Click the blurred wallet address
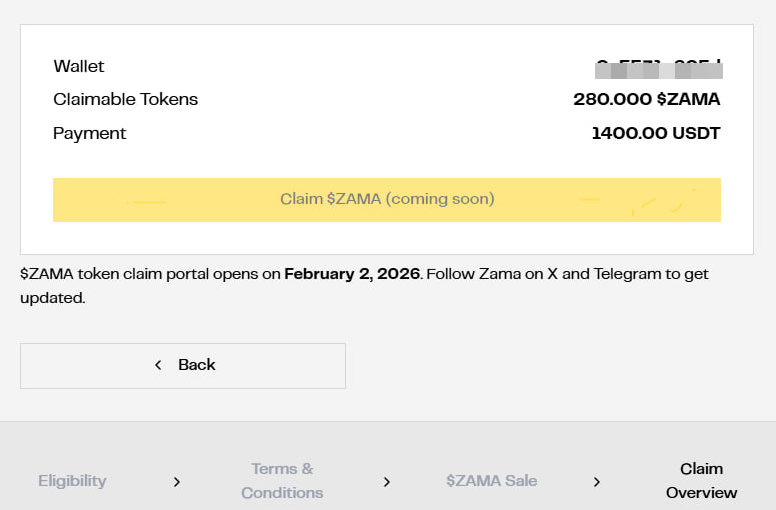 coord(658,69)
